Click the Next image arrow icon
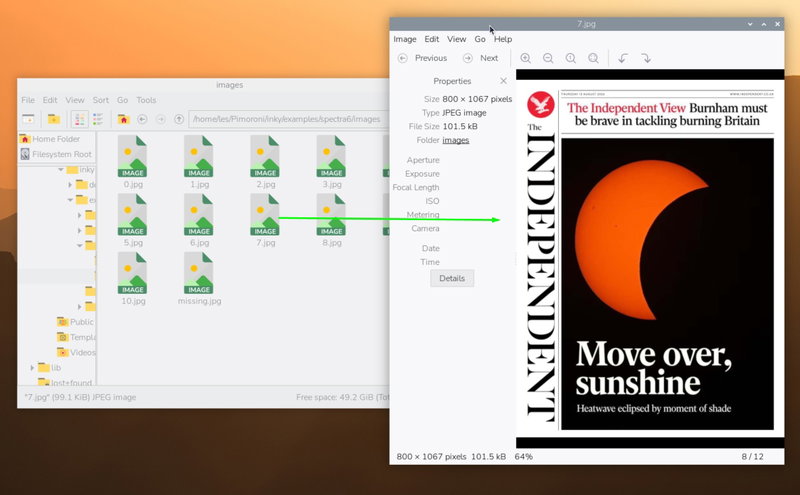This screenshot has width=800, height=495. click(x=467, y=58)
